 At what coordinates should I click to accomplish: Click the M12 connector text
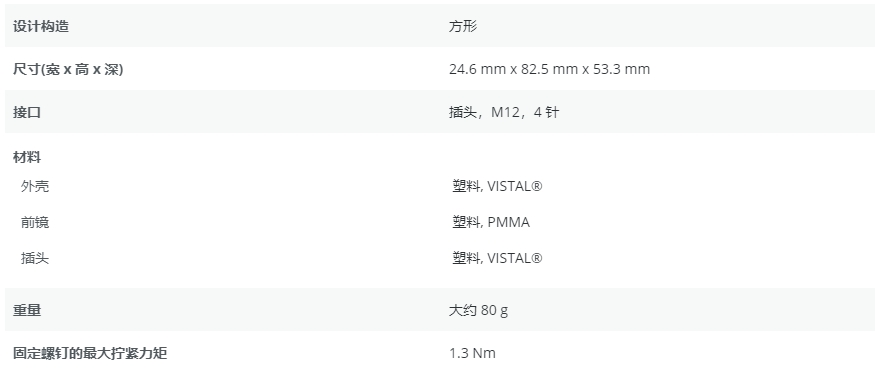tap(505, 113)
